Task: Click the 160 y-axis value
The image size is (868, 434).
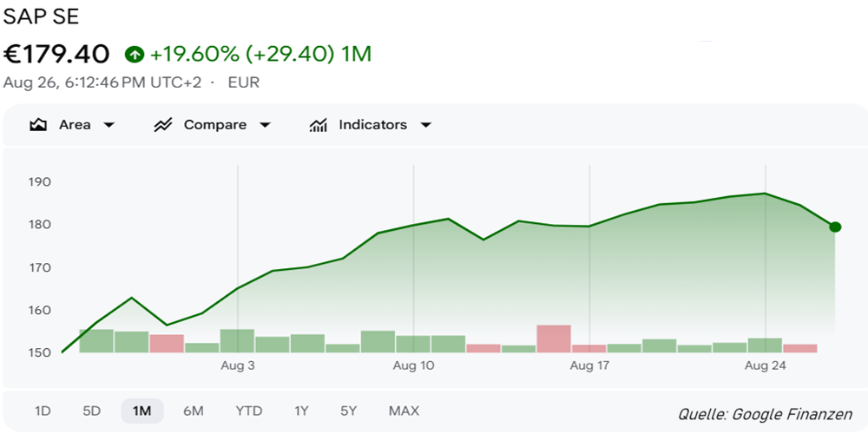Action: 39,310
